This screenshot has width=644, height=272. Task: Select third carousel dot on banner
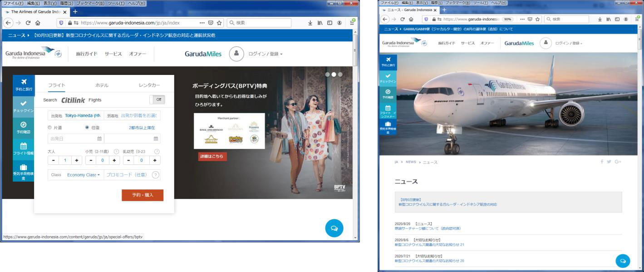coord(340,74)
